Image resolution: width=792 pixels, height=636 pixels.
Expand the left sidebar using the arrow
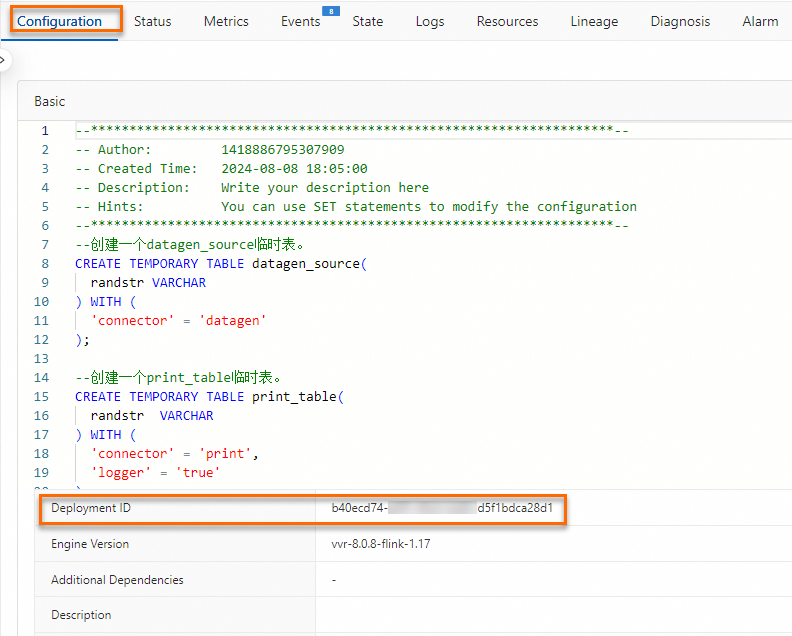click(x=3, y=60)
